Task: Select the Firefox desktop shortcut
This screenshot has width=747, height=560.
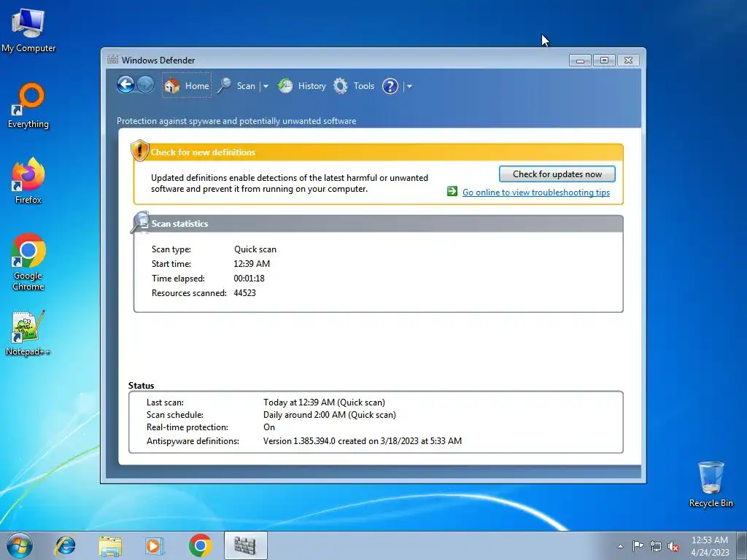Action: click(28, 181)
